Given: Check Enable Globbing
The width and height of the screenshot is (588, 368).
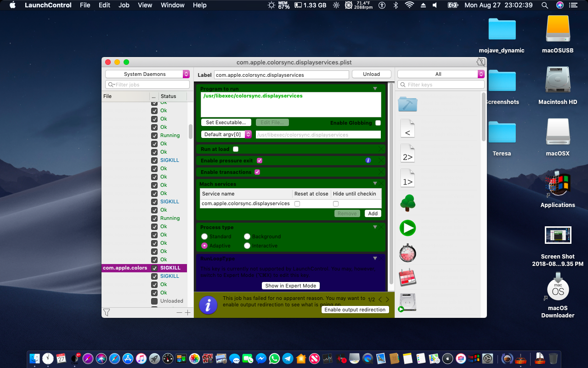Looking at the screenshot, I should [378, 123].
